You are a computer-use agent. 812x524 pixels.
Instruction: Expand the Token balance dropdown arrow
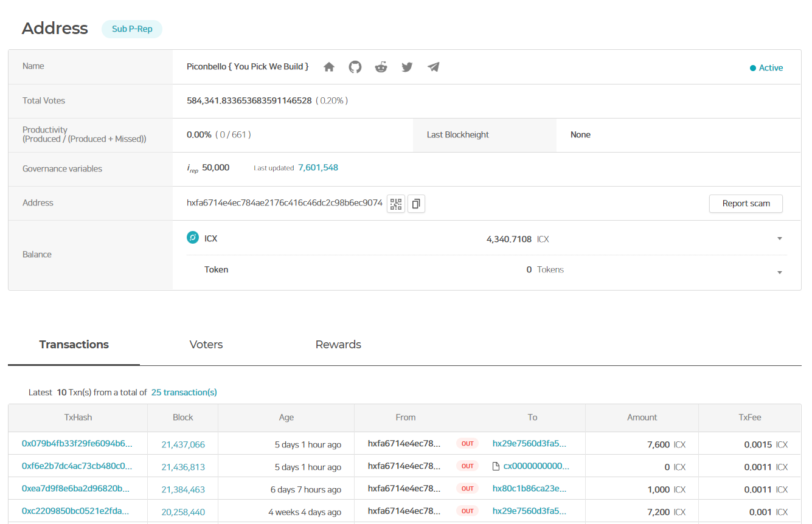coord(780,272)
